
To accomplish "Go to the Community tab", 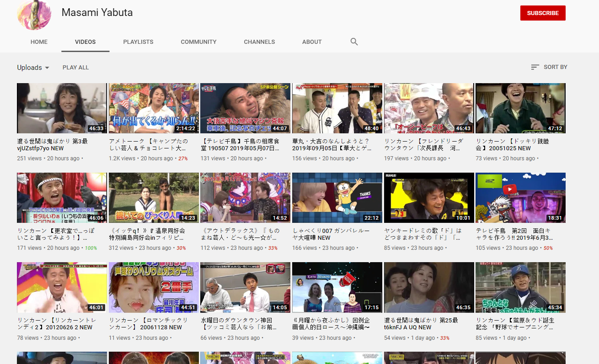I will click(198, 42).
